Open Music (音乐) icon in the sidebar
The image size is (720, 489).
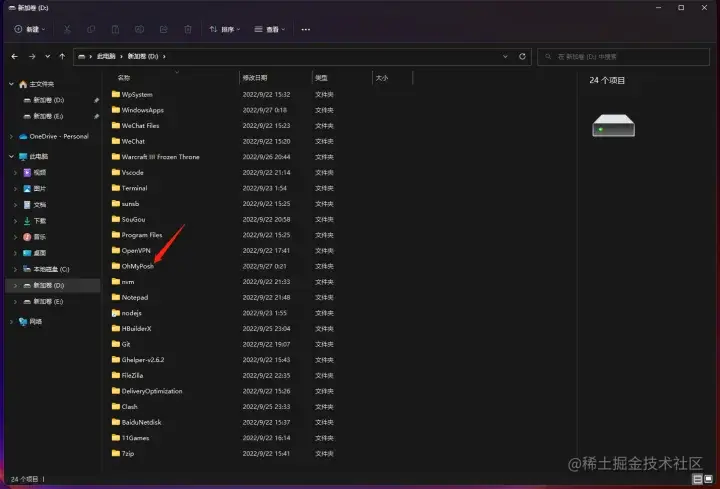coord(27,237)
